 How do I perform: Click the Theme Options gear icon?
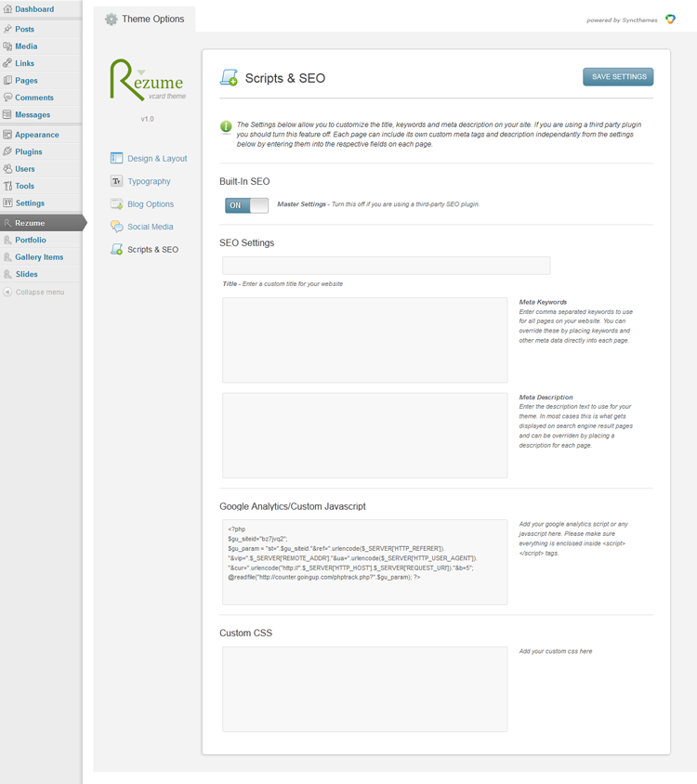112,20
